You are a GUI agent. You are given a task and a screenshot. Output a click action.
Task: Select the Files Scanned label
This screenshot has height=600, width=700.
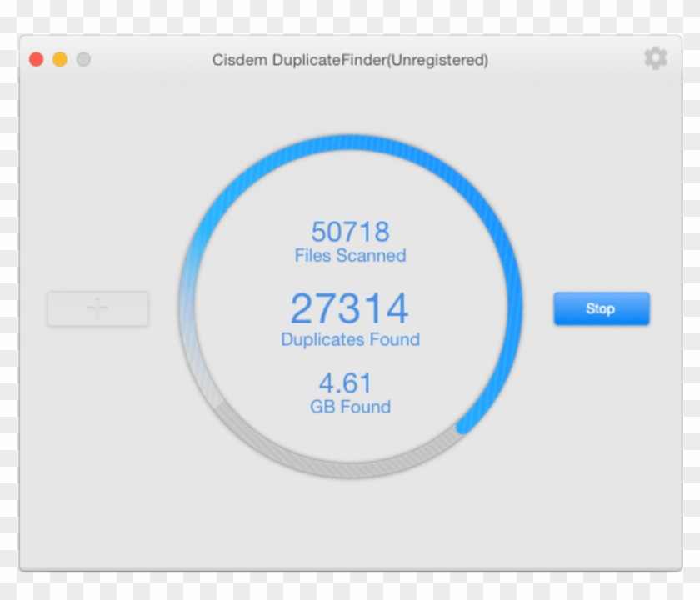coord(350,256)
